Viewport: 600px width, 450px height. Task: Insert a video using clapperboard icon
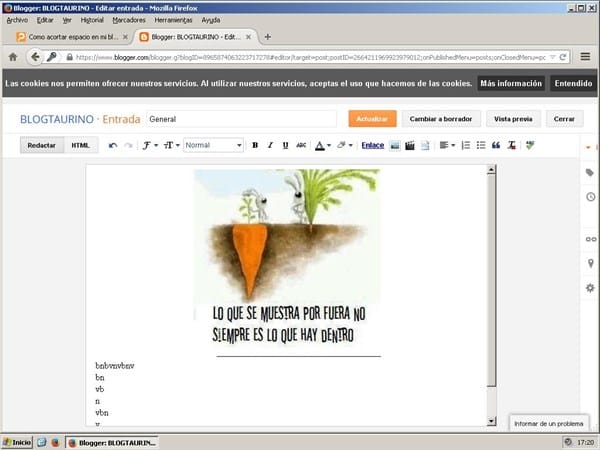tap(410, 145)
